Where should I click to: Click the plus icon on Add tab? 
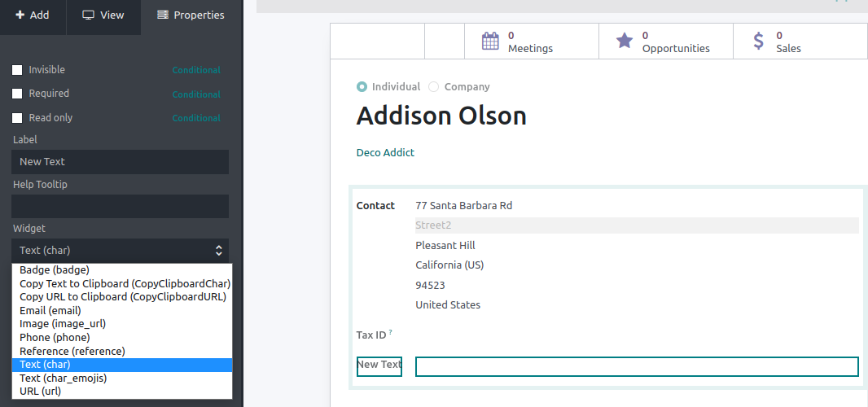click(20, 15)
